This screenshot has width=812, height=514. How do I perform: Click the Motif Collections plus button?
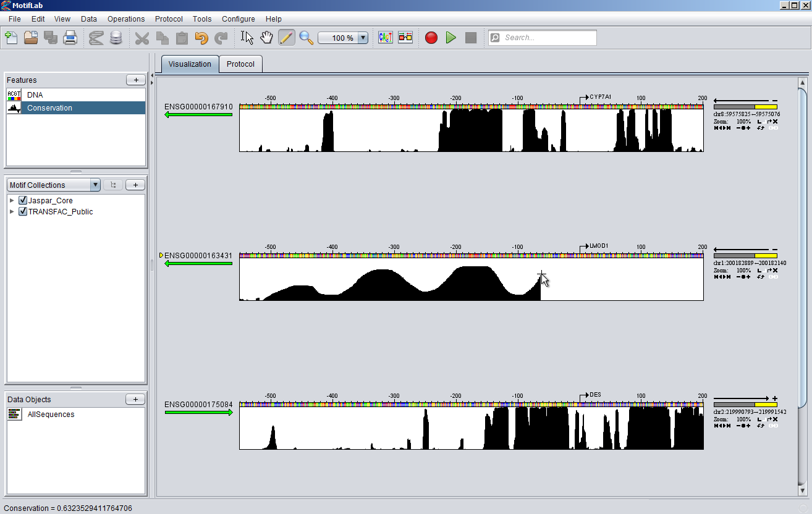coord(135,185)
